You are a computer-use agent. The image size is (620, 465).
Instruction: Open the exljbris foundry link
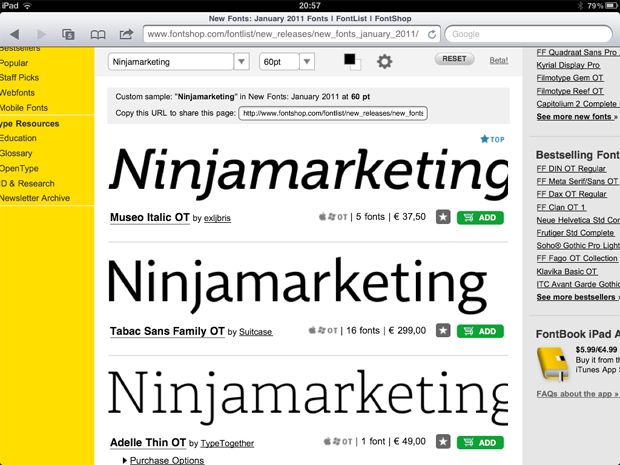tap(217, 218)
